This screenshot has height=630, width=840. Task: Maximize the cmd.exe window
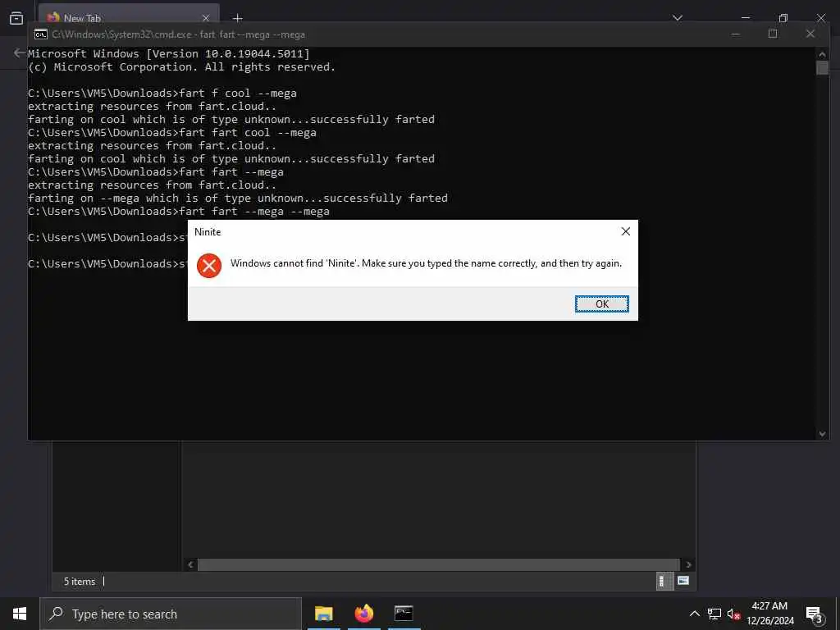773,34
